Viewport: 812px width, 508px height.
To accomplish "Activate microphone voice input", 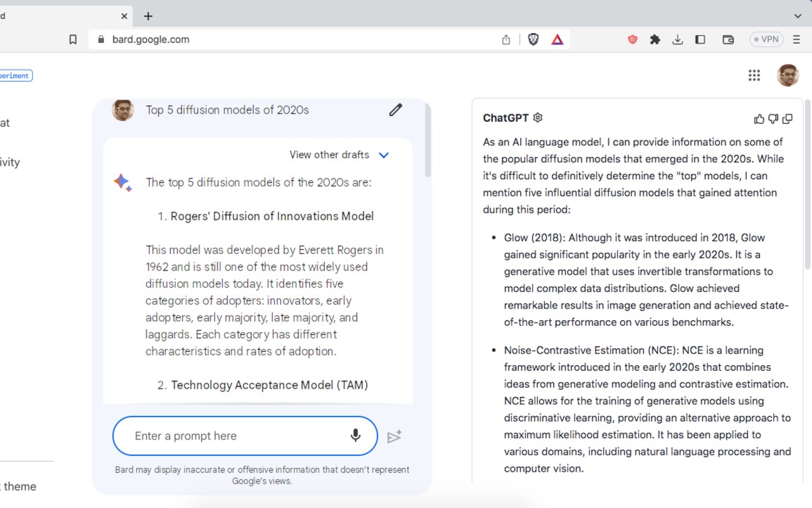I will (355, 436).
